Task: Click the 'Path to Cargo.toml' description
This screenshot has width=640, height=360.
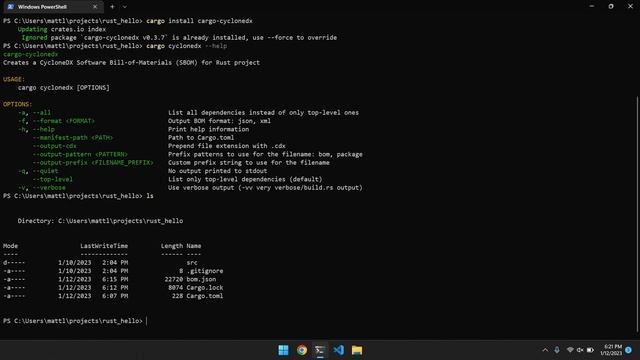Action: point(201,138)
